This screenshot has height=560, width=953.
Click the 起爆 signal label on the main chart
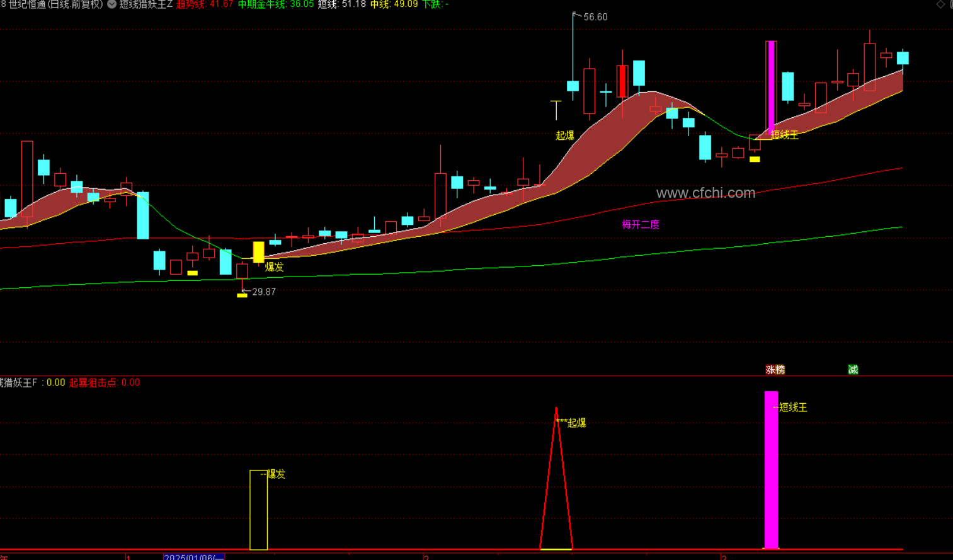565,135
